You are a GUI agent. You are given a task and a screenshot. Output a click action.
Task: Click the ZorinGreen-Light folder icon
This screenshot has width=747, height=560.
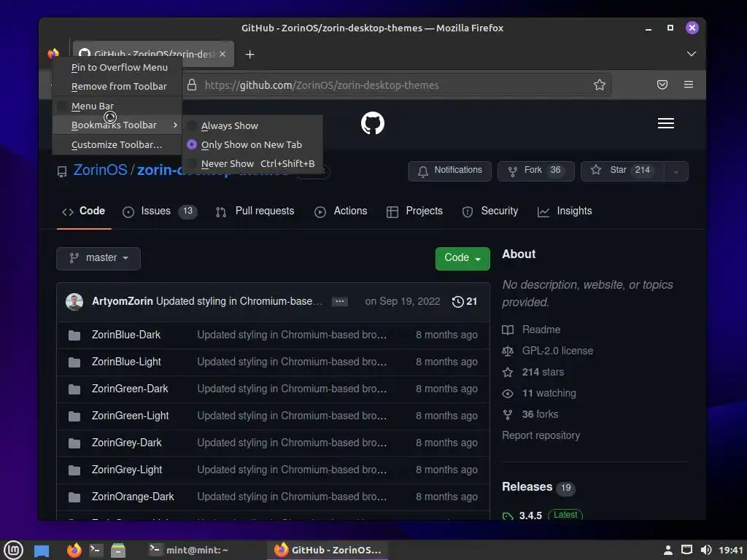74,416
